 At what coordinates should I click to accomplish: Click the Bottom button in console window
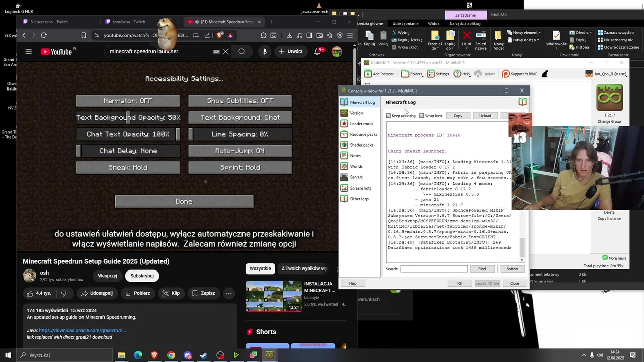tap(512, 269)
